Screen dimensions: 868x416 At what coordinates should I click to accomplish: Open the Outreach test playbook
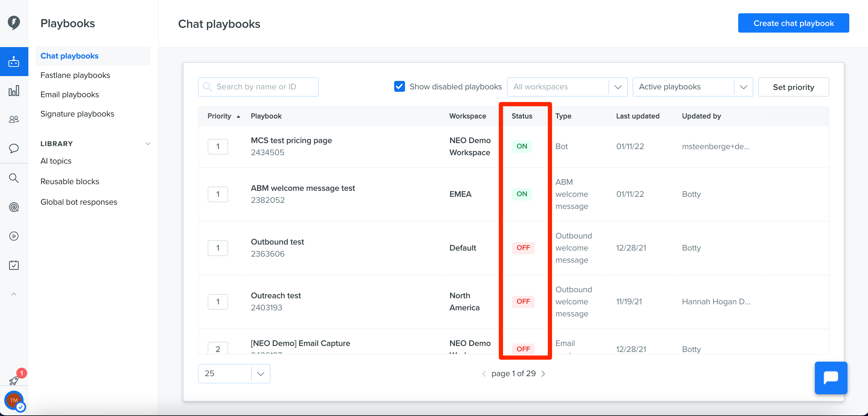[276, 296]
